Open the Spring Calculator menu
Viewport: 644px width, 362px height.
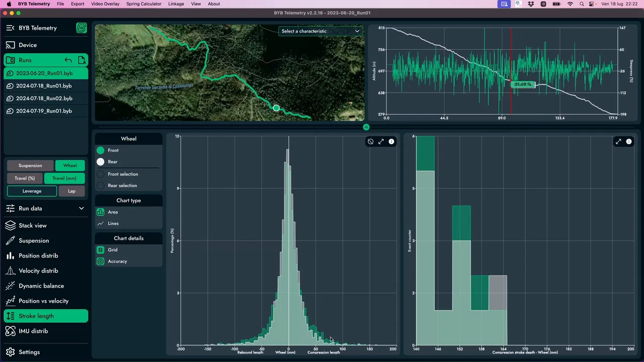[x=144, y=4]
